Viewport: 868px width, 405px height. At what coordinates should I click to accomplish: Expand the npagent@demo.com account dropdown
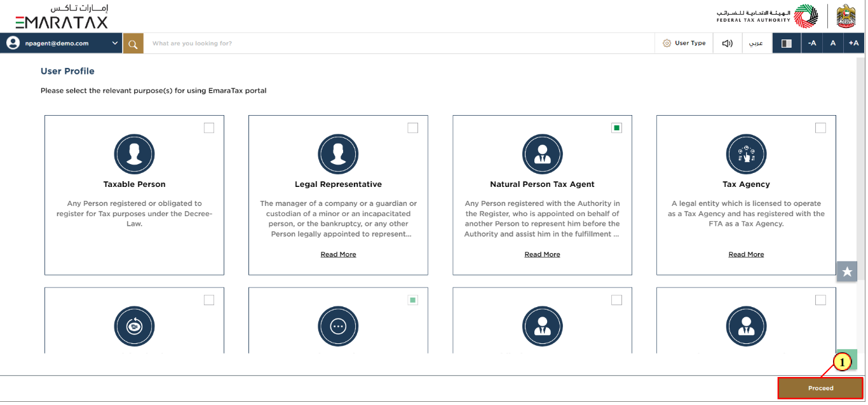(115, 43)
